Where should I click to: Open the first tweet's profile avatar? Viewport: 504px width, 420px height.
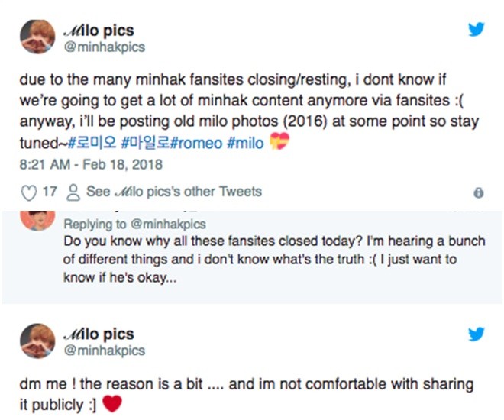(x=37, y=37)
